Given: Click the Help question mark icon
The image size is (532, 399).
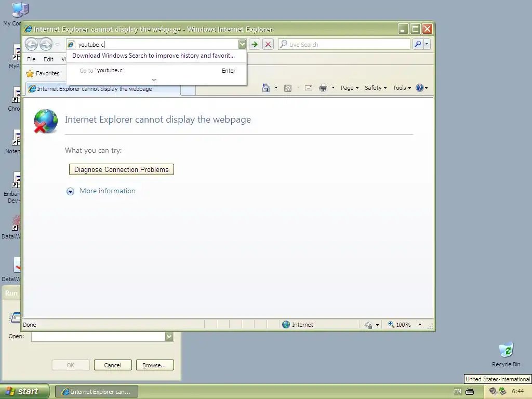Looking at the screenshot, I should coord(420,88).
